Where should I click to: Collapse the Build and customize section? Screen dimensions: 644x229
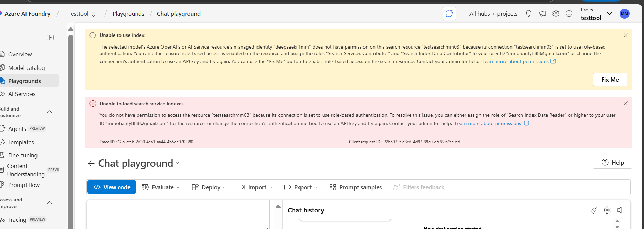pyautogui.click(x=50, y=112)
